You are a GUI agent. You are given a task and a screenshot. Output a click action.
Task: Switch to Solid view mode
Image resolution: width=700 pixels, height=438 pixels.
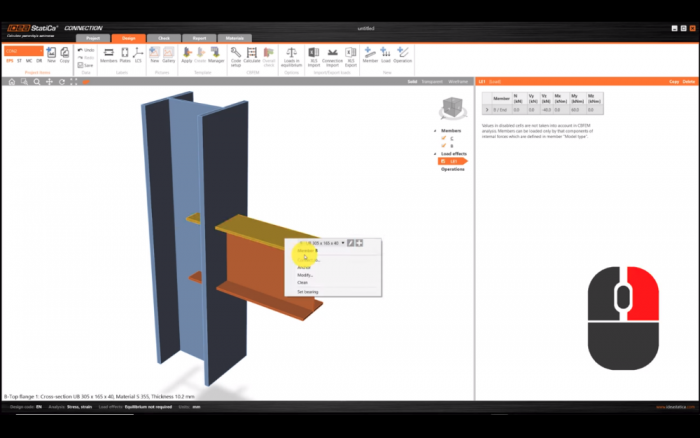pyautogui.click(x=412, y=82)
